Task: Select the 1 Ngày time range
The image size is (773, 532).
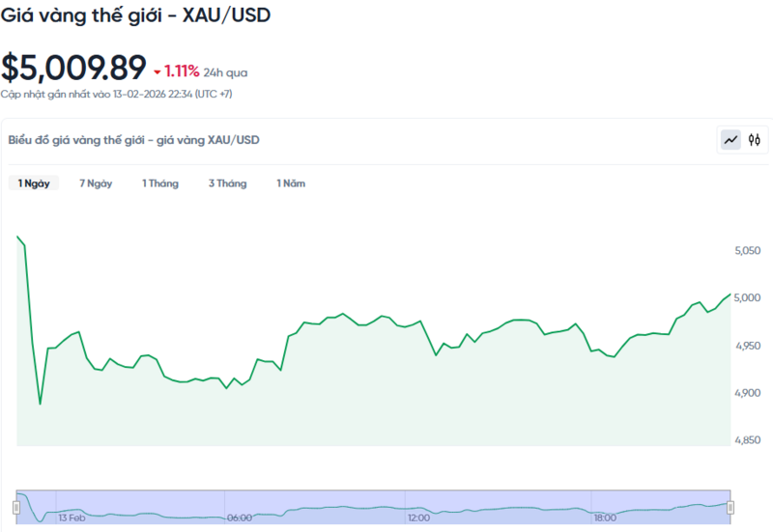Action: [34, 183]
